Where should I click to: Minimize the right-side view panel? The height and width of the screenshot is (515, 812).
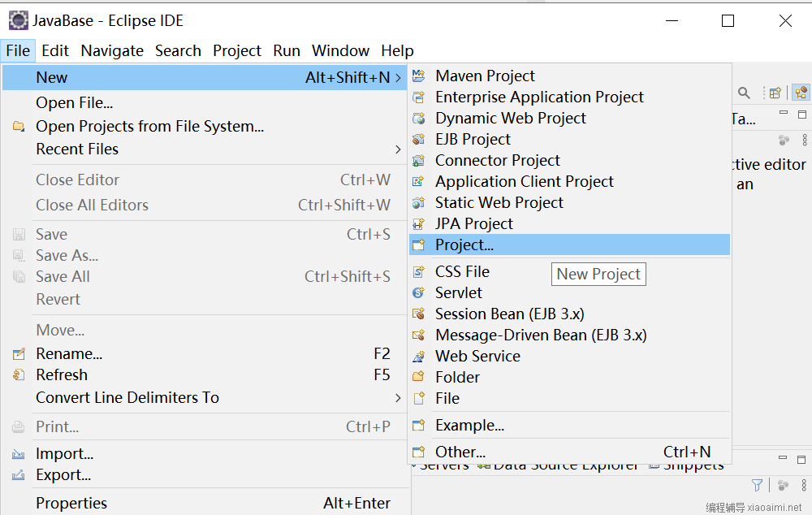point(784,115)
